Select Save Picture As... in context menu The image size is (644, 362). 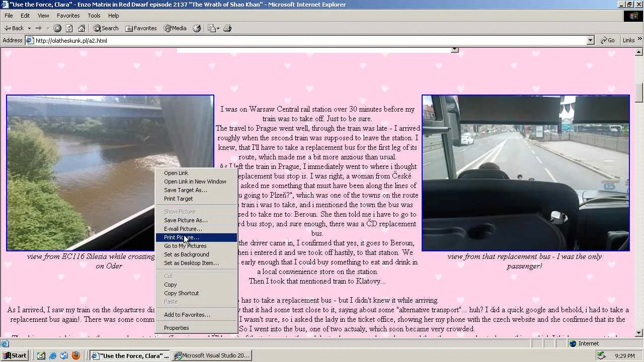[x=196, y=220]
